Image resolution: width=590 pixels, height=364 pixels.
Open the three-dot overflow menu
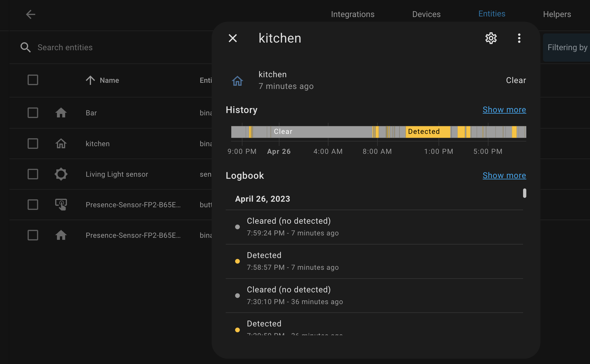[519, 38]
